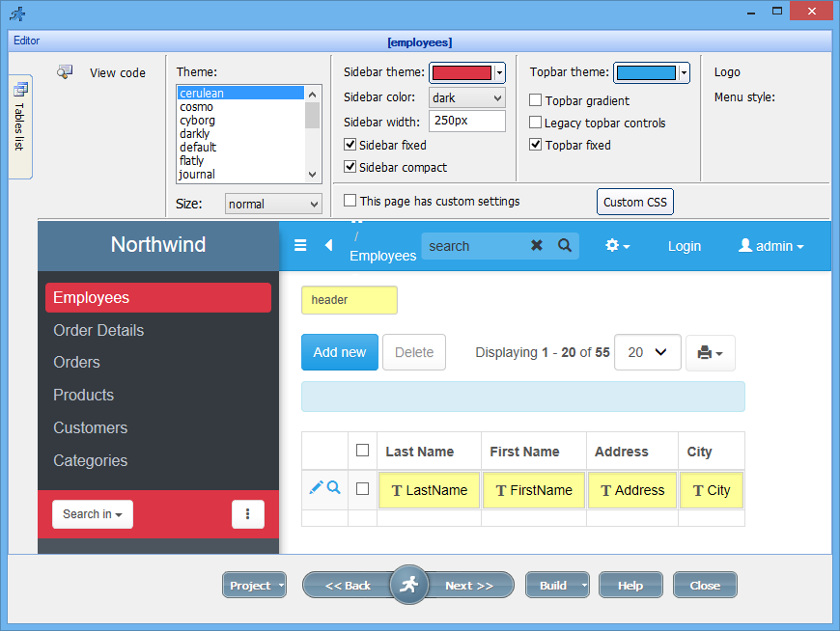
Task: Click the three-dot button in the sidebar
Action: tap(248, 514)
